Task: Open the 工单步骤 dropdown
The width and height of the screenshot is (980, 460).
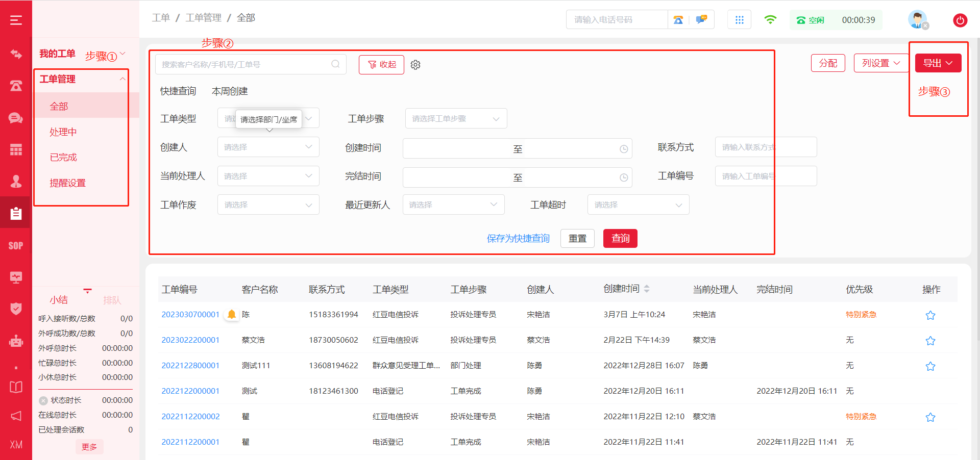Action: 456,118
